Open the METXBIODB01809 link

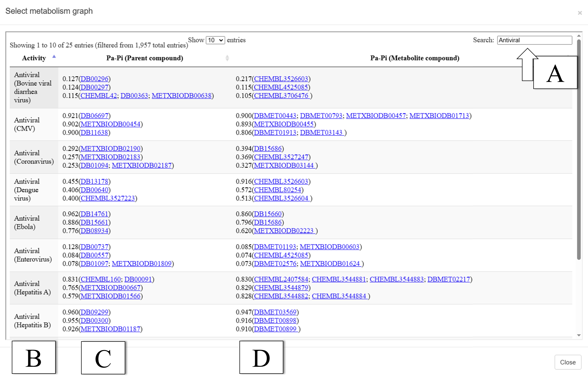(x=142, y=264)
